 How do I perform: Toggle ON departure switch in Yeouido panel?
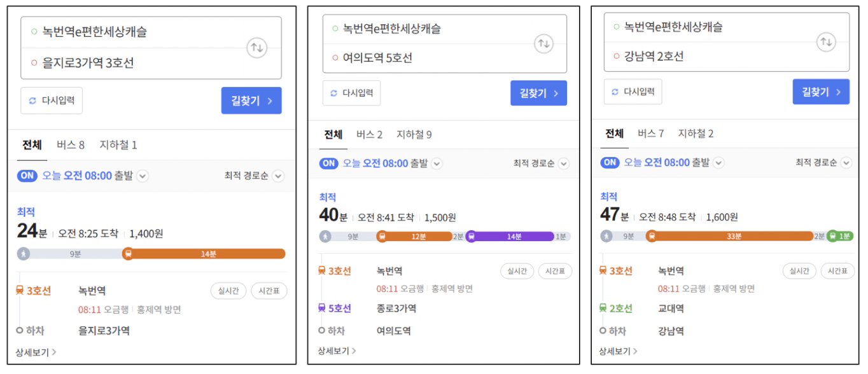click(x=329, y=163)
